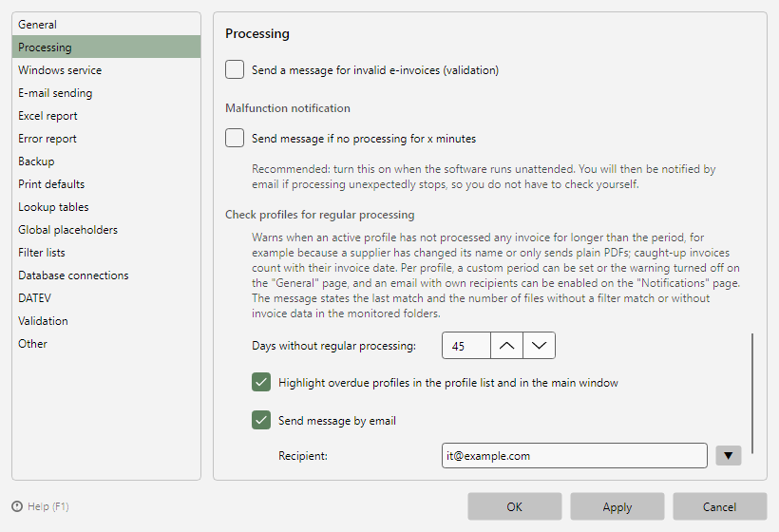Screen dimensions: 779x532
Task: Increase days without regular processing
Action: (506, 346)
